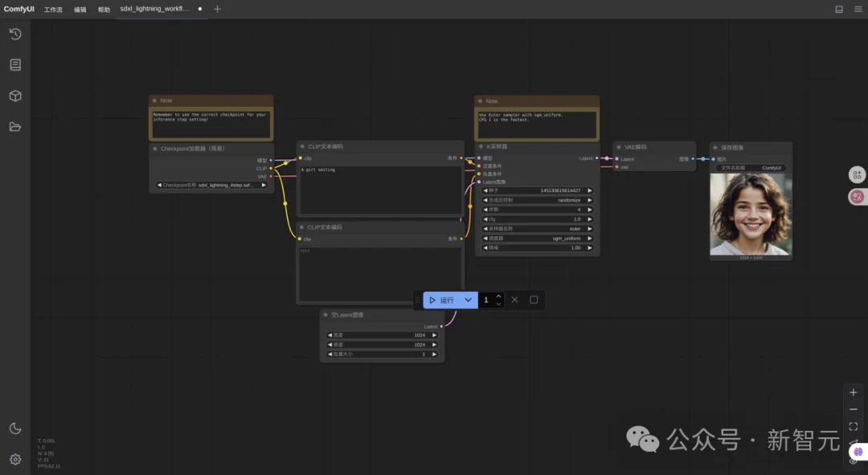Click the 'A girl smiling' prompt text box
868x475 pixels.
380,190
